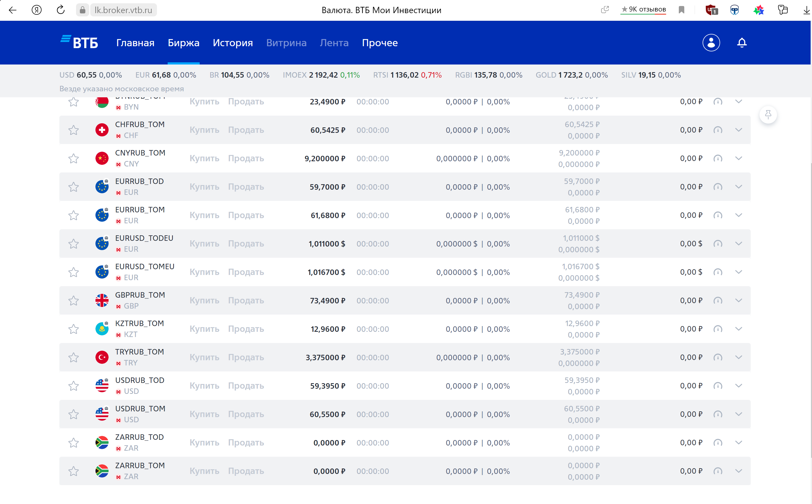The image size is (812, 504).
Task: Click the IMOEX 2 192,42 ticker quote
Action: [321, 75]
